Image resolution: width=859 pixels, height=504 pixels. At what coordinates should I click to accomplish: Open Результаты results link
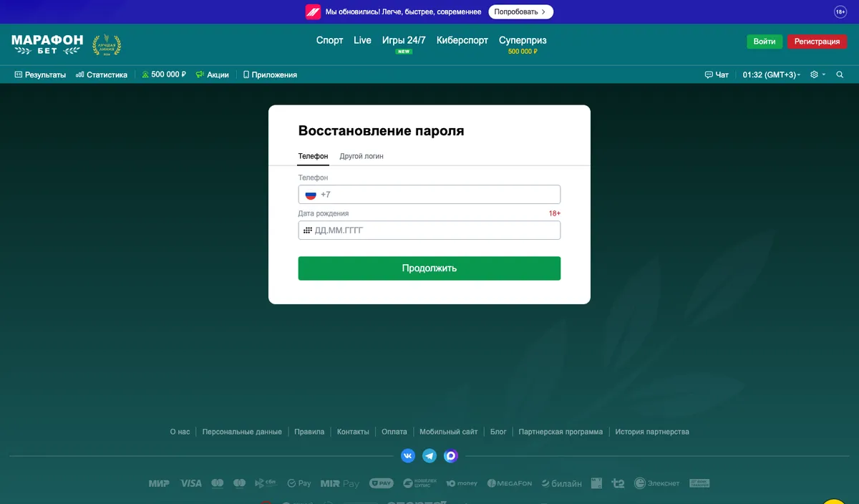click(40, 74)
